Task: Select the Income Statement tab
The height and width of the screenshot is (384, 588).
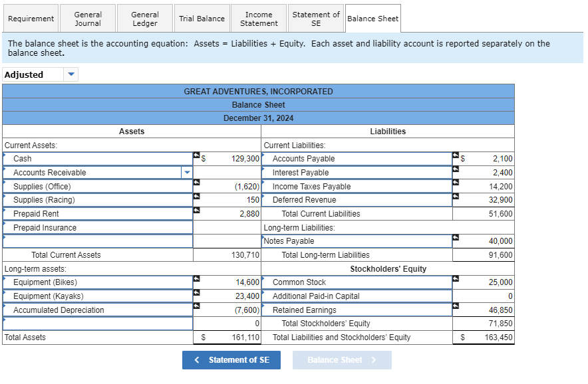Action: (258, 18)
